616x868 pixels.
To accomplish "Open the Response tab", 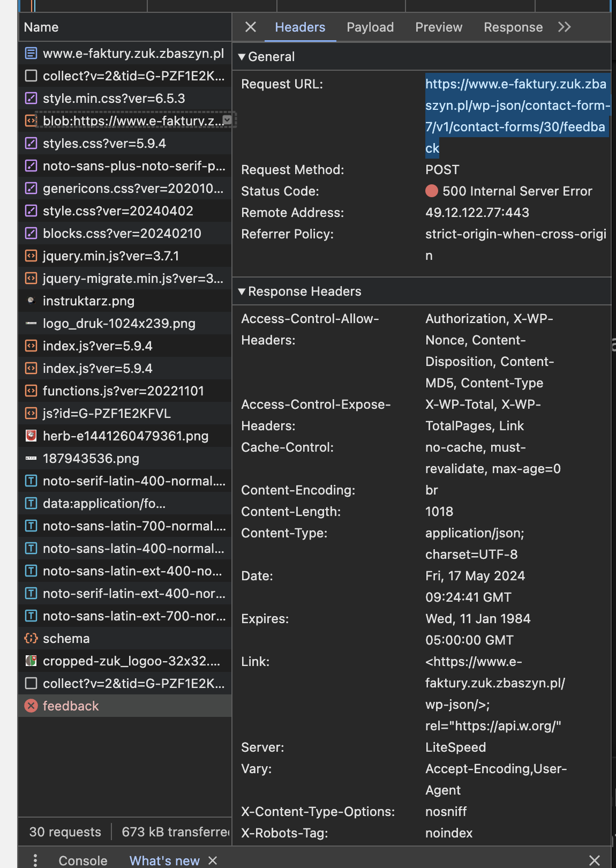I will 513,27.
